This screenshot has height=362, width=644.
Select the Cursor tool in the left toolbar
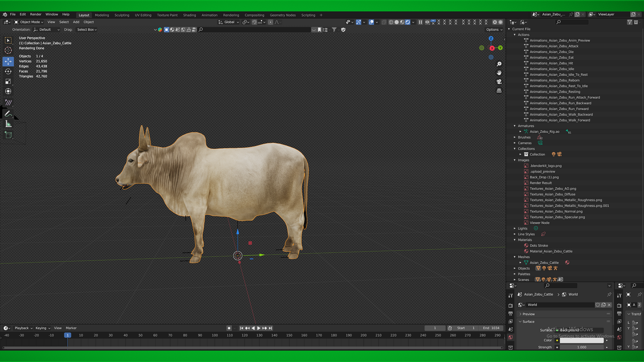[x=8, y=51]
